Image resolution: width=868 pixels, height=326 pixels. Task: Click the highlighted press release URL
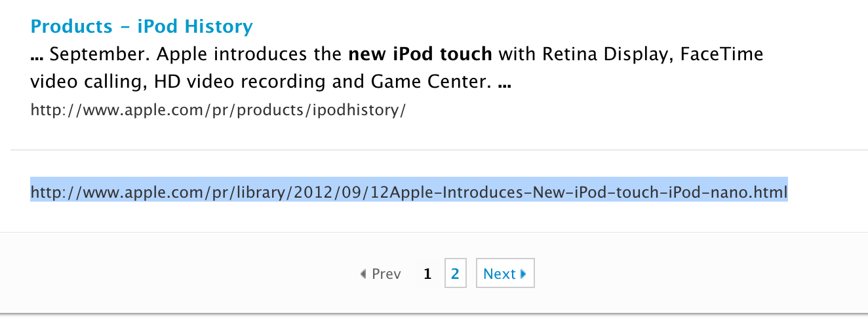(409, 192)
